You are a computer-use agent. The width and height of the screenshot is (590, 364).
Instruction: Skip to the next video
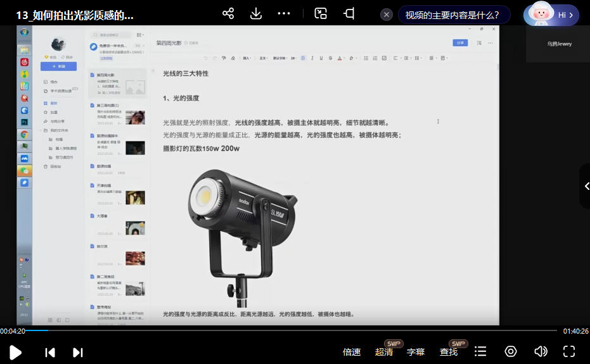tap(77, 352)
